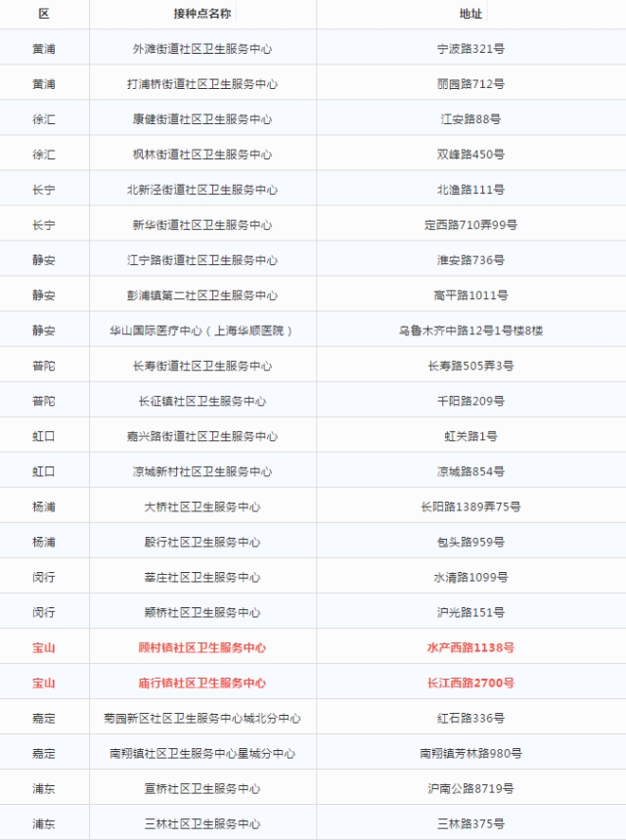The width and height of the screenshot is (626, 840).
Task: Select '长征镇社区卫生服务中心' cell
Action: click(202, 401)
